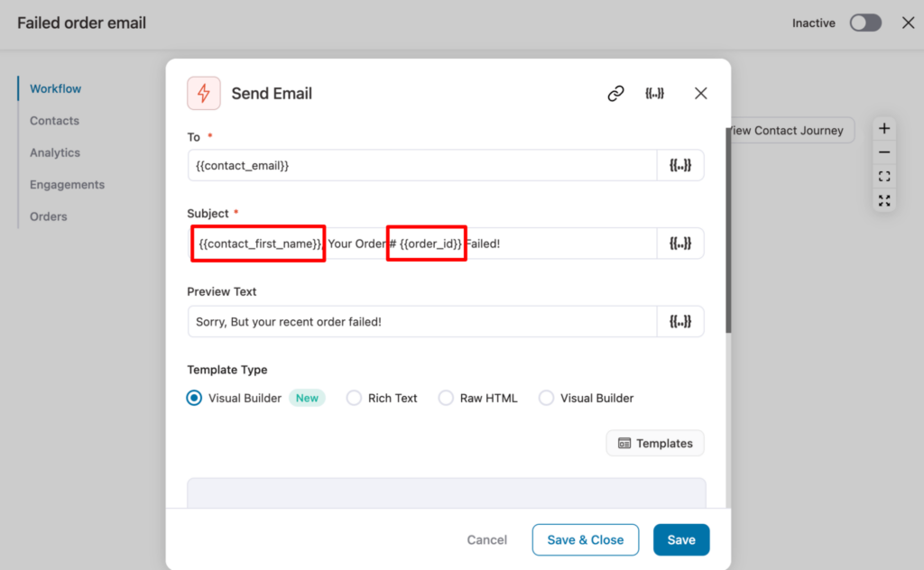The image size is (924, 570).
Task: Open the Templates picker button
Action: (655, 444)
